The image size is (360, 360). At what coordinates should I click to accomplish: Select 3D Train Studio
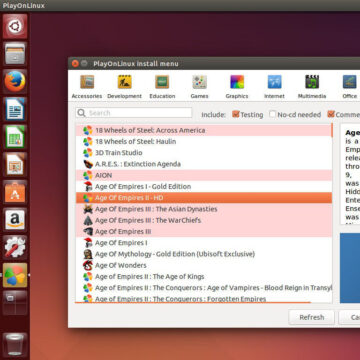(204, 153)
